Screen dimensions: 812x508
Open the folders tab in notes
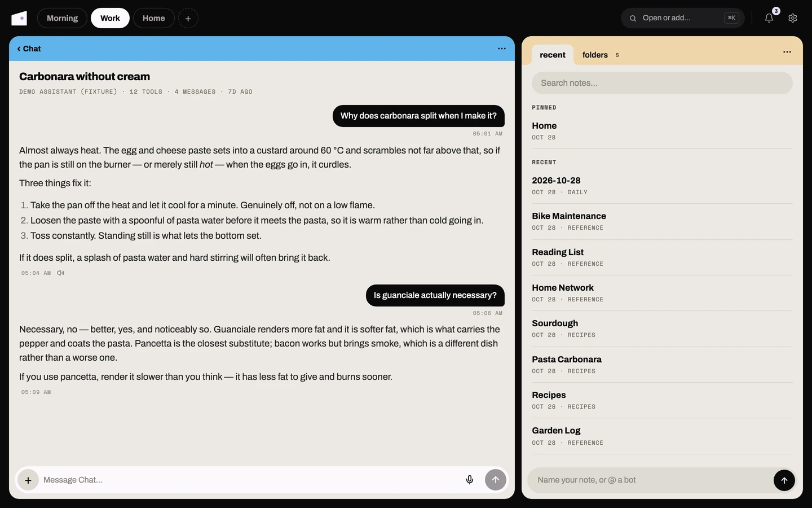601,55
